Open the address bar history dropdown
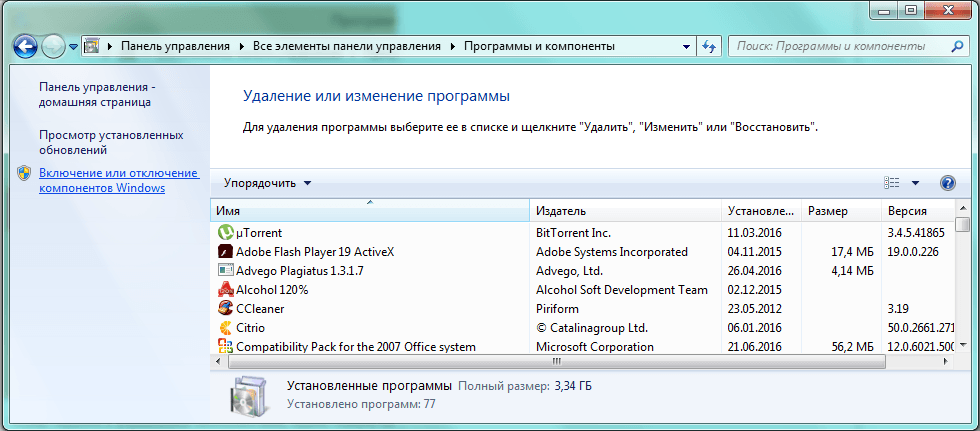This screenshot has width=980, height=431. click(686, 46)
